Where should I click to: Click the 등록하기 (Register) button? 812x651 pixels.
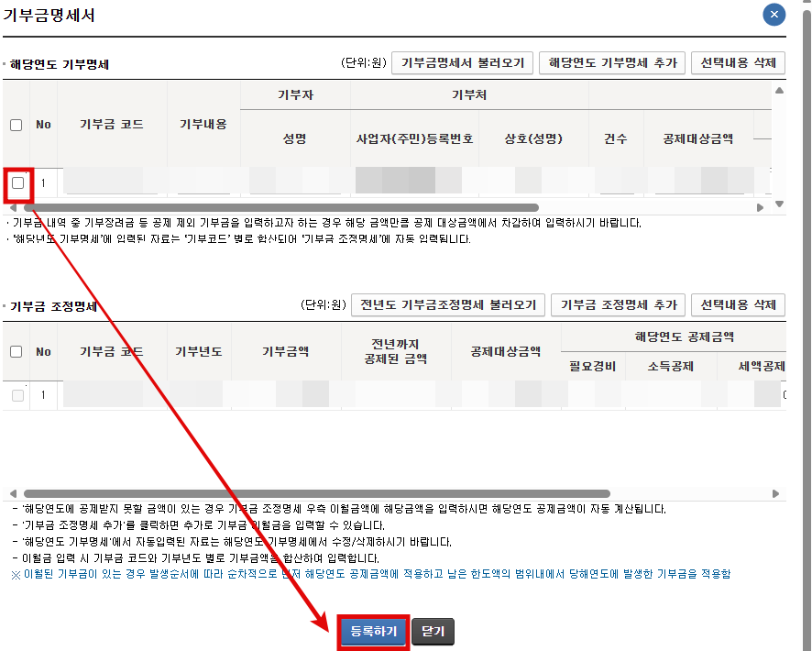(372, 631)
